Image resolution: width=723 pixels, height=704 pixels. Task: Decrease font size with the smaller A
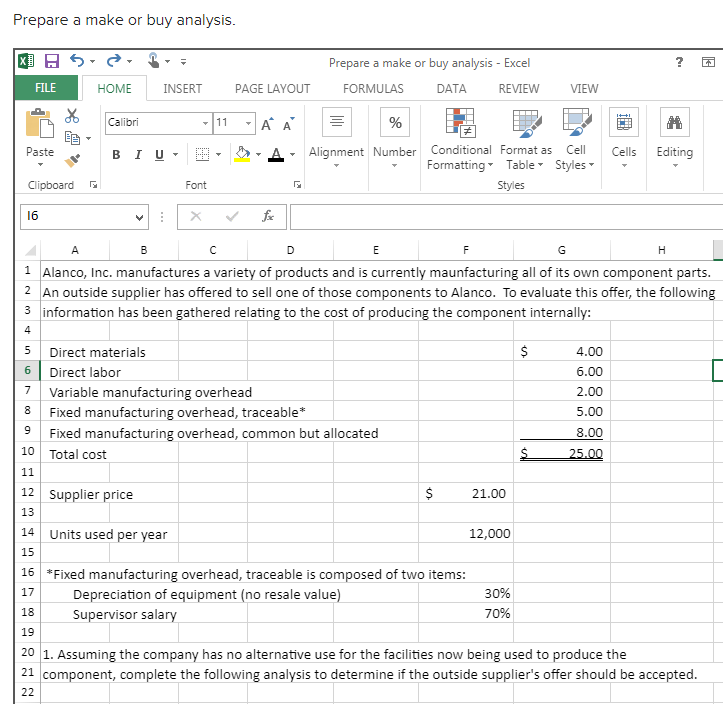coord(289,124)
